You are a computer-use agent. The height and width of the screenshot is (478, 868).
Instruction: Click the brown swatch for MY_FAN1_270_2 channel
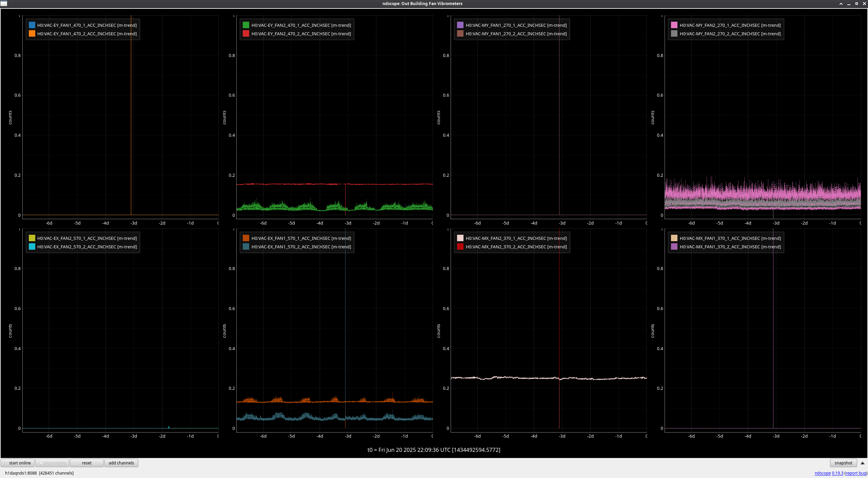[x=460, y=34]
